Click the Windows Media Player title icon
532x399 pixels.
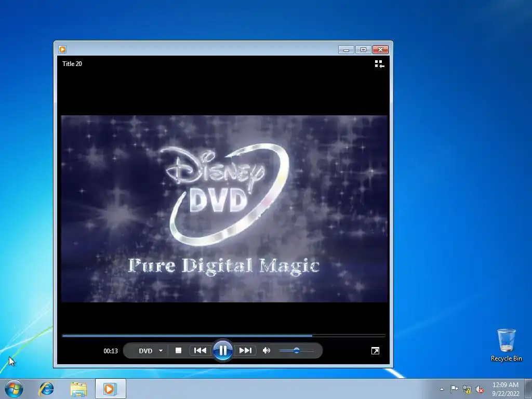coord(62,49)
